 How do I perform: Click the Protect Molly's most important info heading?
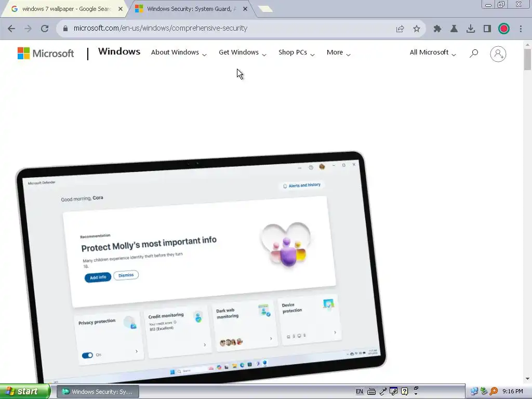point(149,244)
